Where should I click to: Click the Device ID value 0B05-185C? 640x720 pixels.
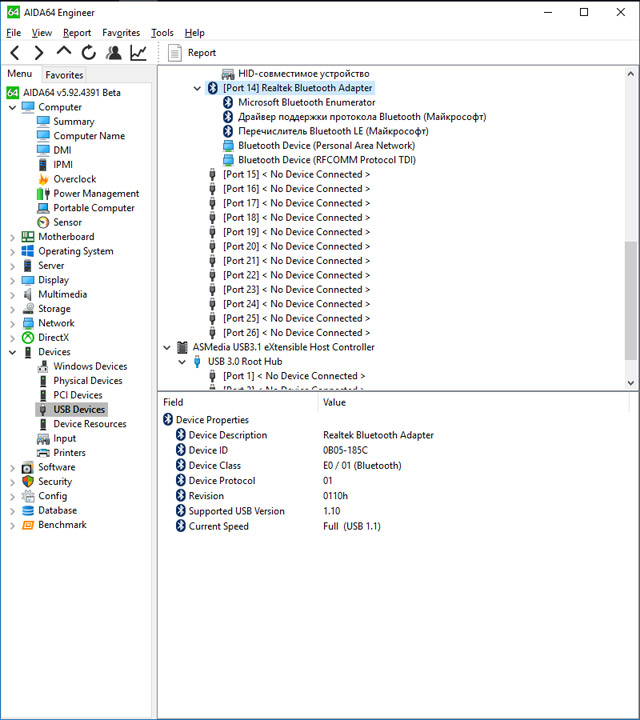coord(345,450)
